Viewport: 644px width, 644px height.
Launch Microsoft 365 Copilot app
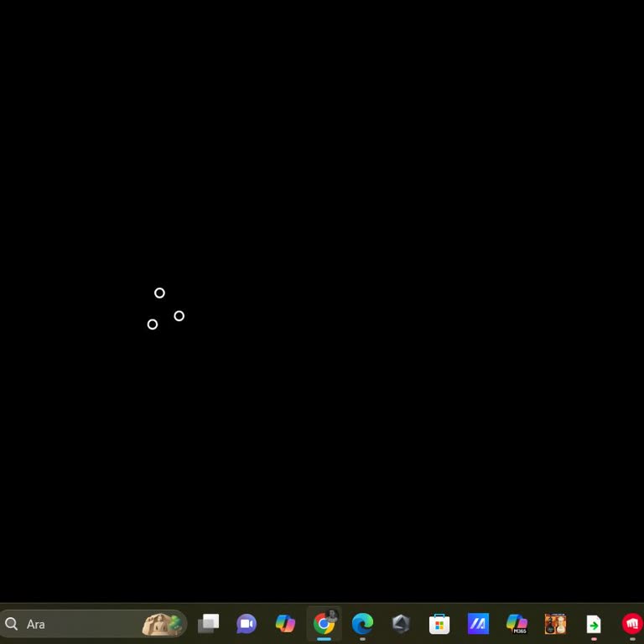[517, 624]
